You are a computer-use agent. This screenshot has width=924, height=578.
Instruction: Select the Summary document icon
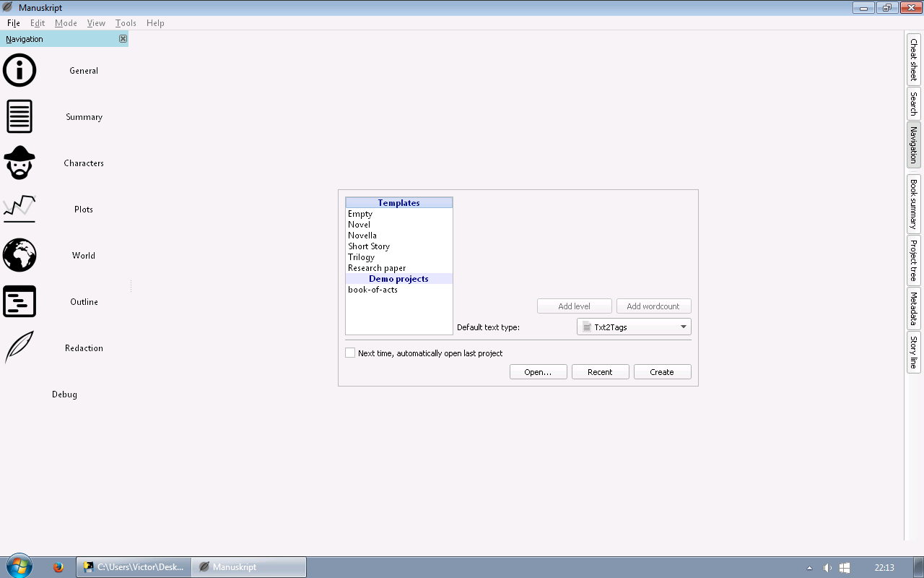coord(19,117)
